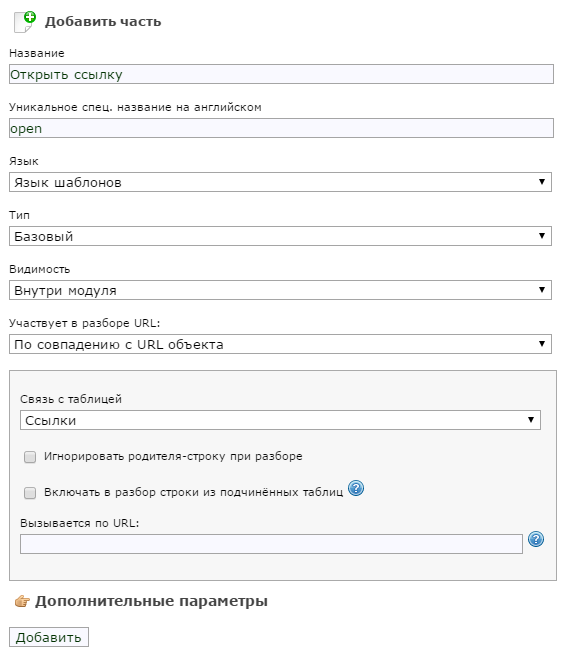Viewport: 564px width, 657px height.
Task: Click help icon beside subordinate tables checkbox
Action: (356, 488)
